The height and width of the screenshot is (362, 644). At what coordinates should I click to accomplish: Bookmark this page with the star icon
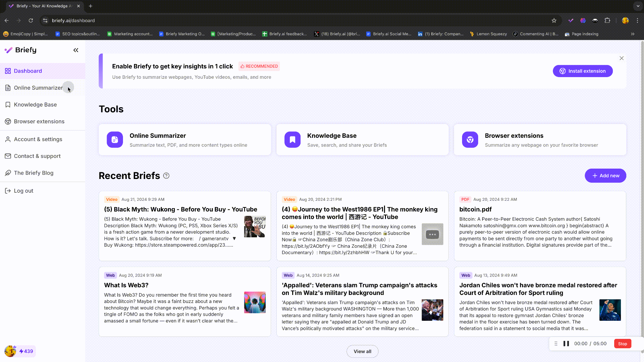pyautogui.click(x=554, y=20)
